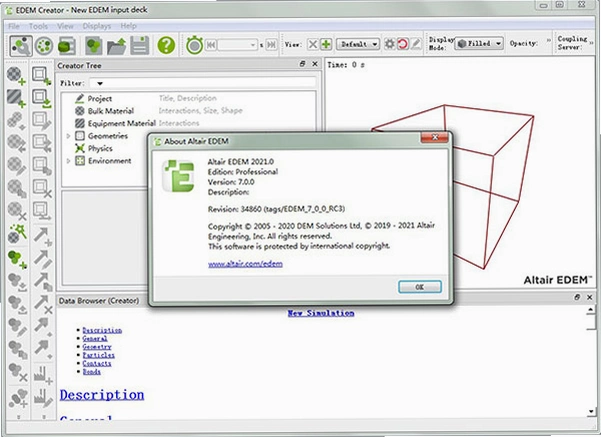Viewport: 601px width, 437px height.
Task: Expand the Environment tree node
Action: pos(68,161)
